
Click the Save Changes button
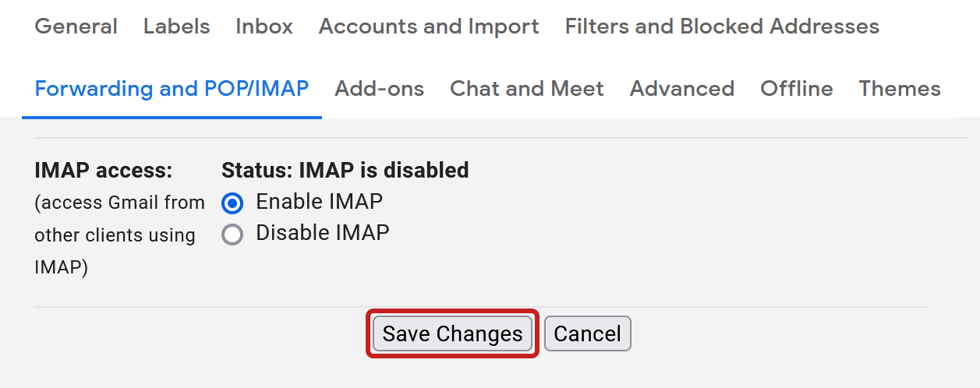pyautogui.click(x=452, y=334)
